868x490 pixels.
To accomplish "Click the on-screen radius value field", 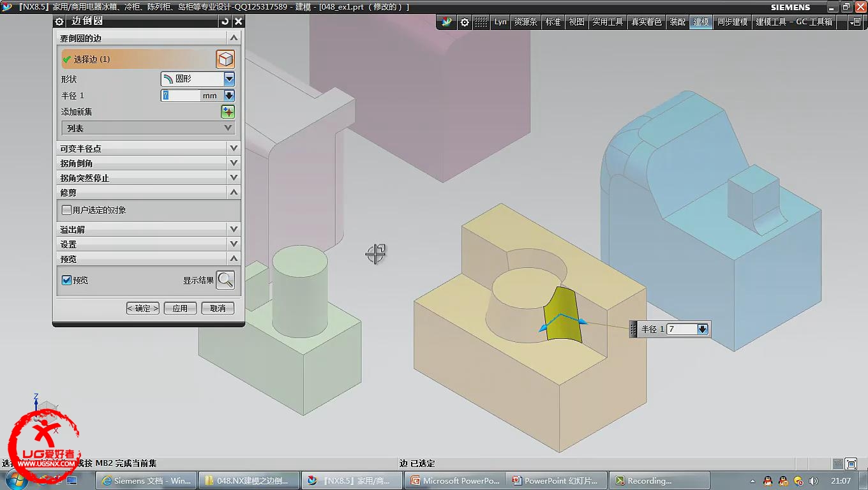I will (x=681, y=329).
